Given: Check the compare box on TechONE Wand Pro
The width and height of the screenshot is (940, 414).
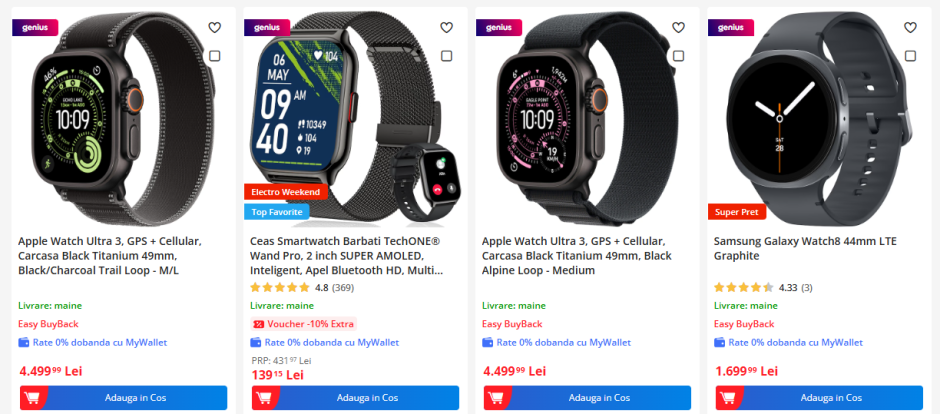Looking at the screenshot, I should point(447,56).
